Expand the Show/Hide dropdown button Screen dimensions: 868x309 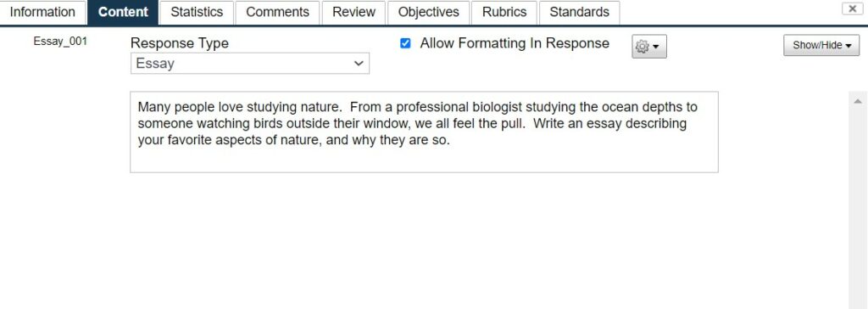[821, 46]
